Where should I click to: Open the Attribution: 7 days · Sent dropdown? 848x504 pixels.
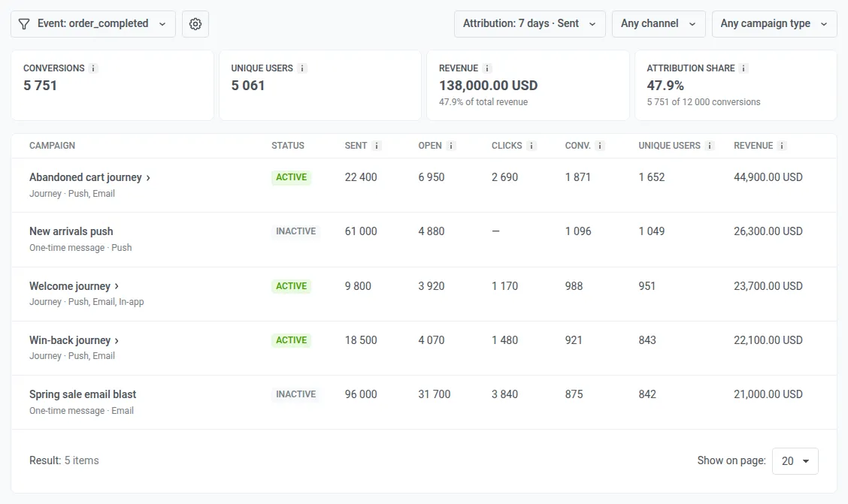[x=529, y=24]
